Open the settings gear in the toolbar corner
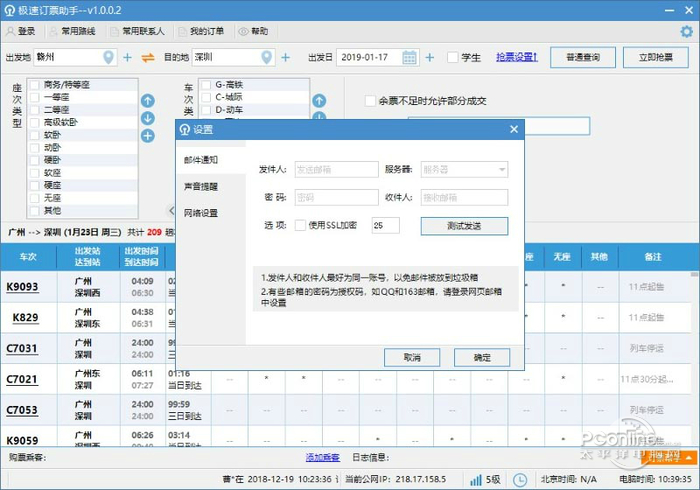The image size is (700, 490). tap(686, 31)
